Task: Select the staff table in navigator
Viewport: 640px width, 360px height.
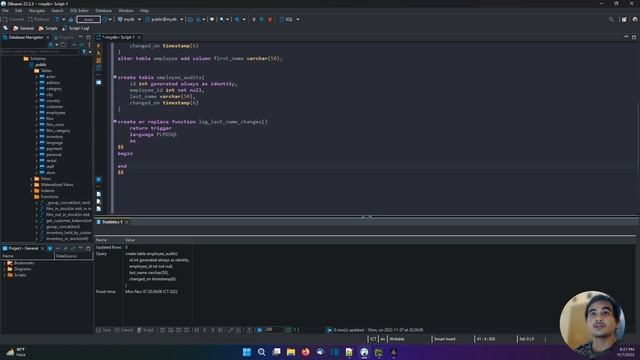Action: [x=50, y=167]
